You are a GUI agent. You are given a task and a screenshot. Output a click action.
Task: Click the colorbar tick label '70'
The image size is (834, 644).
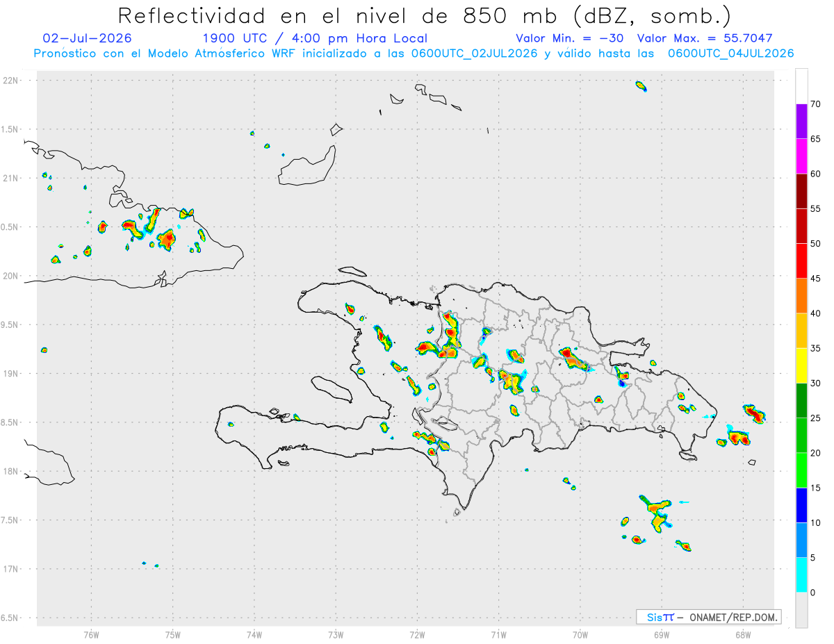coord(816,104)
